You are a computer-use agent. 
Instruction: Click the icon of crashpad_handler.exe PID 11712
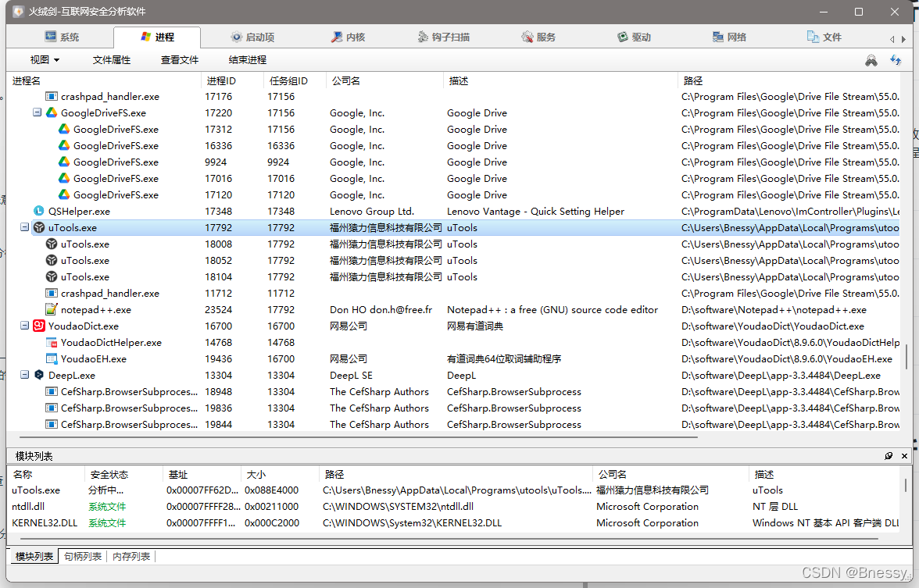click(x=52, y=293)
